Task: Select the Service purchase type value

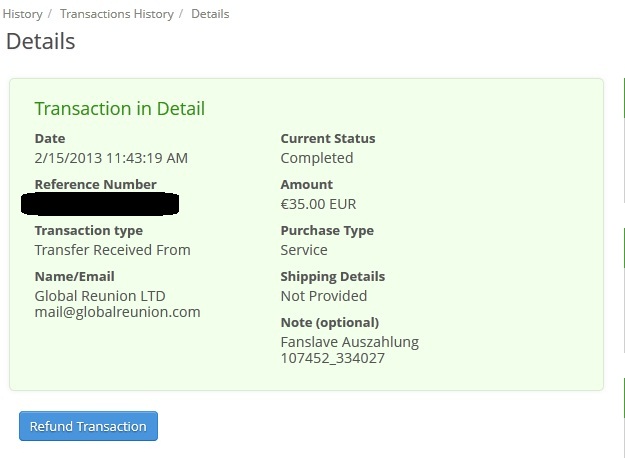Action: pyautogui.click(x=304, y=250)
